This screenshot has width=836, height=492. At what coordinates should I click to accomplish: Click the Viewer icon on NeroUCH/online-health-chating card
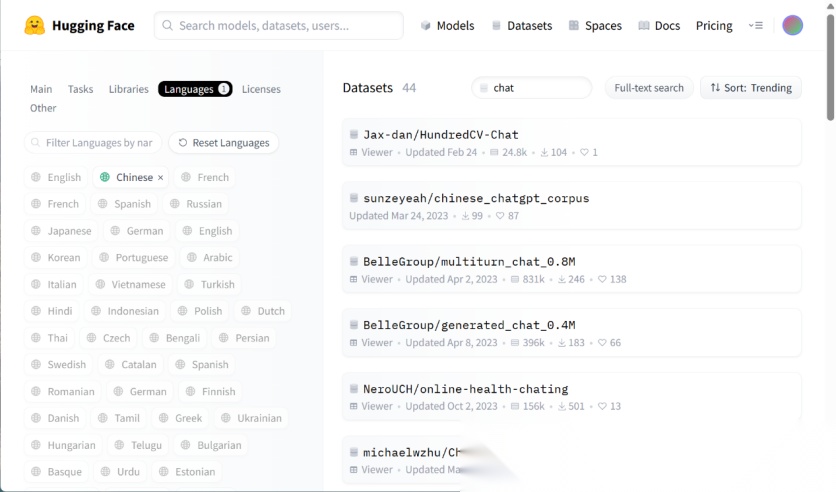coord(353,406)
